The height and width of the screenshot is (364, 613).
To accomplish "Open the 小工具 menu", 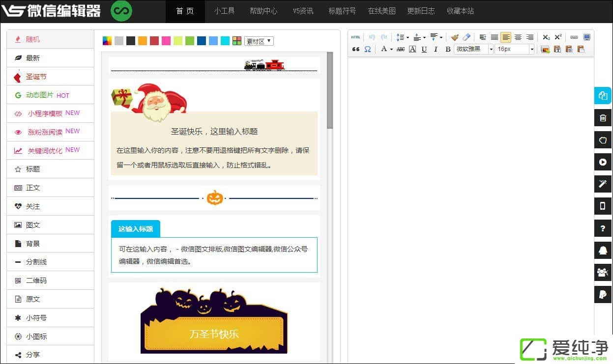I will coord(224,11).
